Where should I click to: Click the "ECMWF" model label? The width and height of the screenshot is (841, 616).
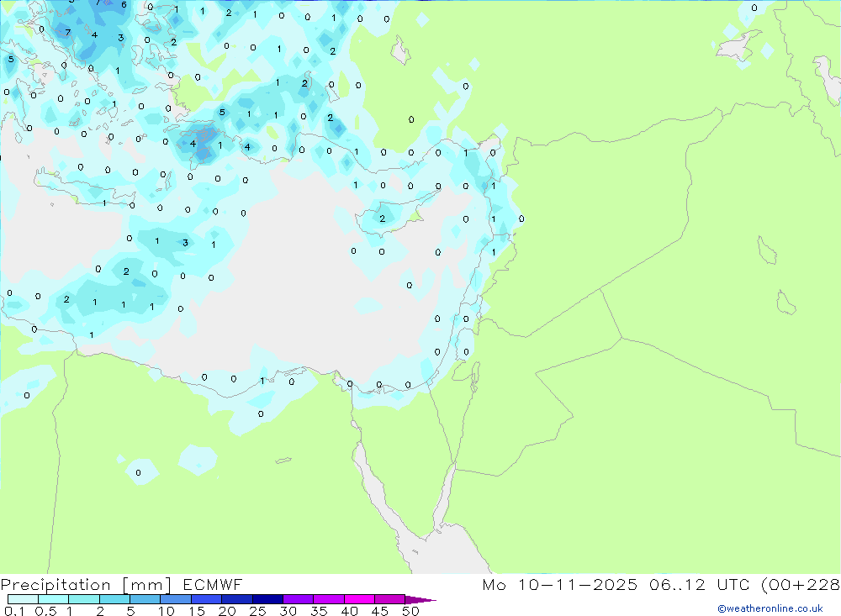click(x=213, y=584)
